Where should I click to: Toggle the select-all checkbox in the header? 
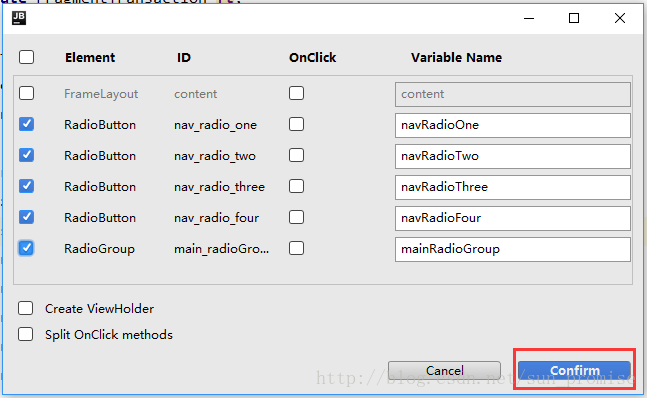(x=26, y=57)
